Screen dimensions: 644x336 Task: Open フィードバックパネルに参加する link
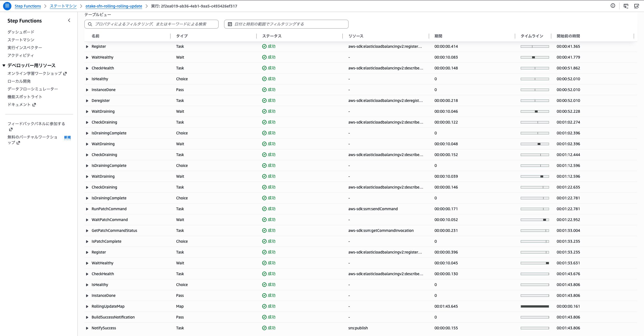[x=36, y=124]
